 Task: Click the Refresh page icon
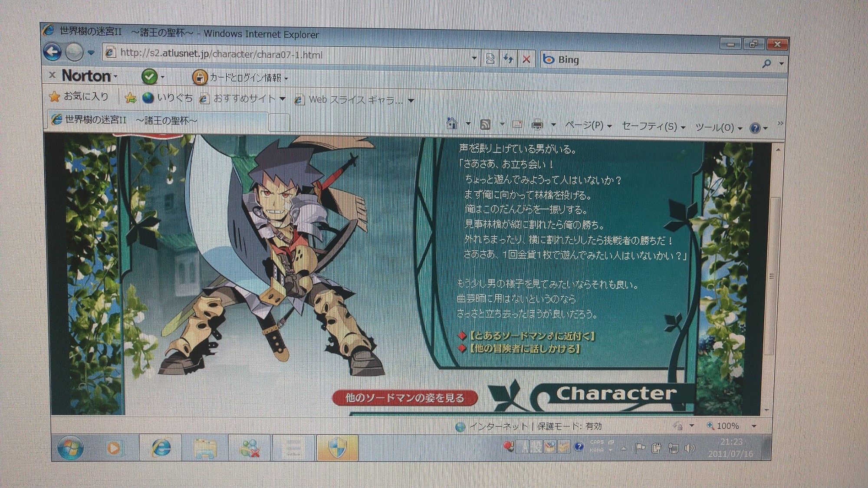click(508, 59)
